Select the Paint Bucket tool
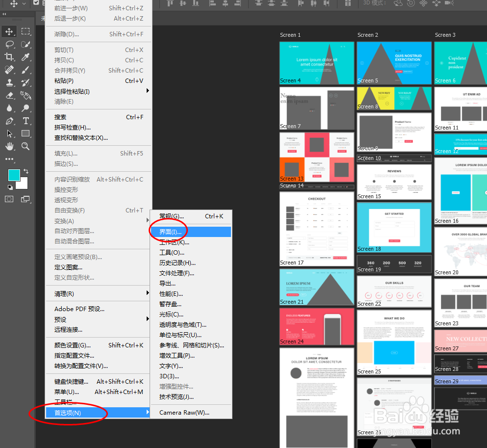Image resolution: width=487 pixels, height=448 pixels. point(26,95)
